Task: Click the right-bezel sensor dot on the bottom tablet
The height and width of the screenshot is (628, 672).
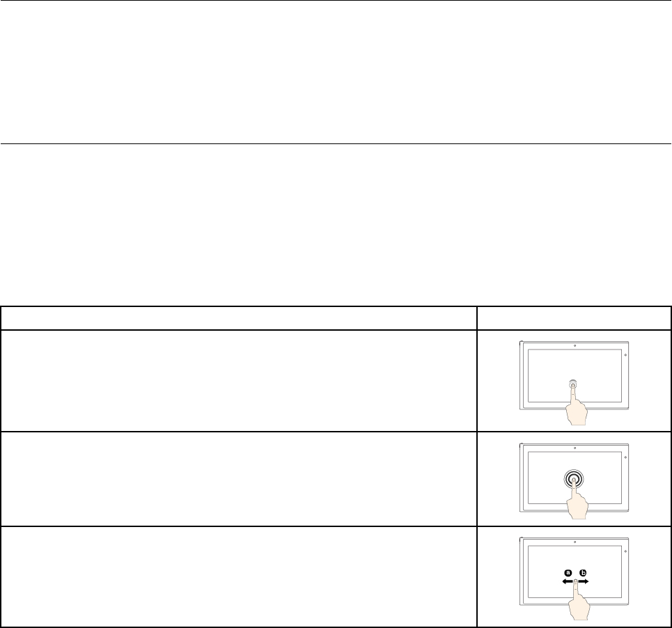Action: tap(625, 551)
